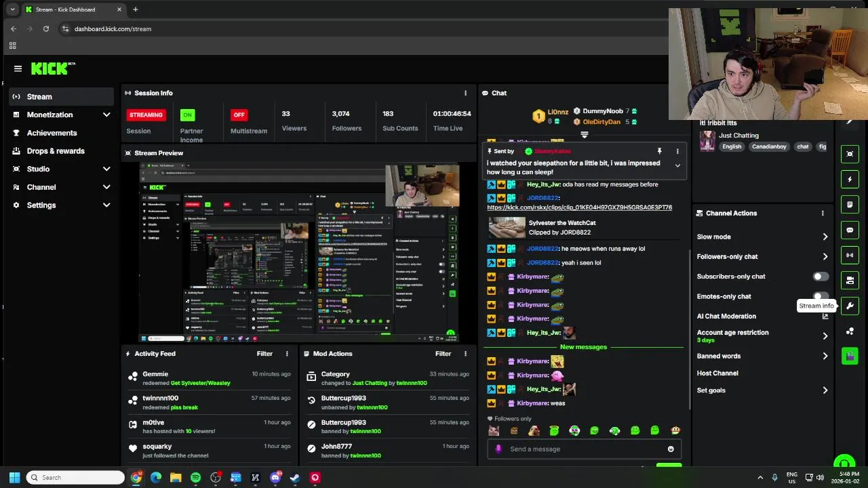Open Sylvester the WatchCat clip thumbnail
This screenshot has height=488, width=868.
507,228
